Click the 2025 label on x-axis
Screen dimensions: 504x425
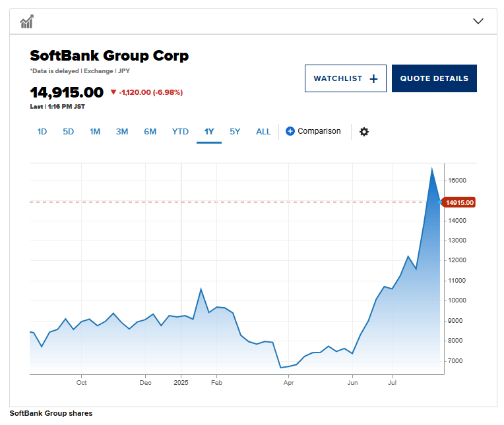pos(181,383)
